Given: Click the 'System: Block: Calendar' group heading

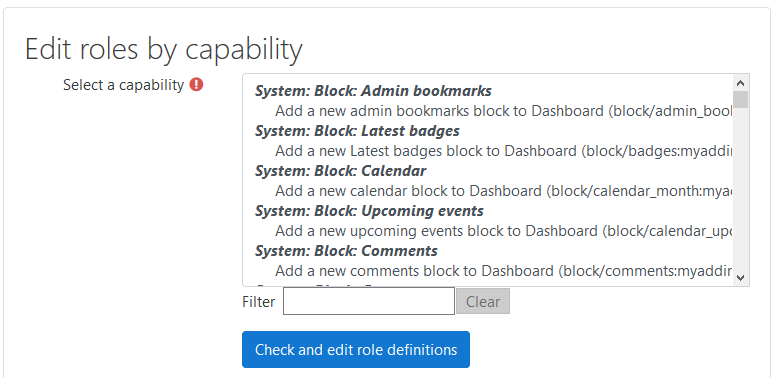Looking at the screenshot, I should click(x=340, y=171).
